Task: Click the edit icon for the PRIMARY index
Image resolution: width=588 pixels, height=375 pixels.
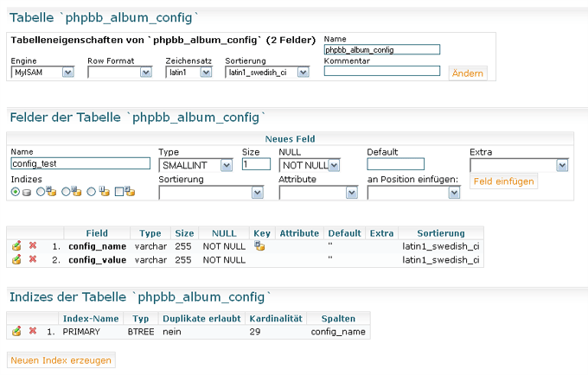Action: click(x=16, y=331)
